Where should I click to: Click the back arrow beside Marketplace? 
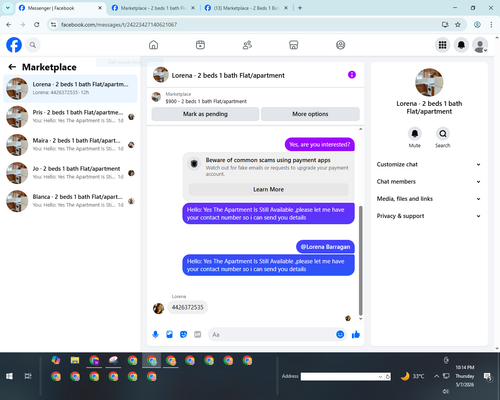[x=12, y=67]
